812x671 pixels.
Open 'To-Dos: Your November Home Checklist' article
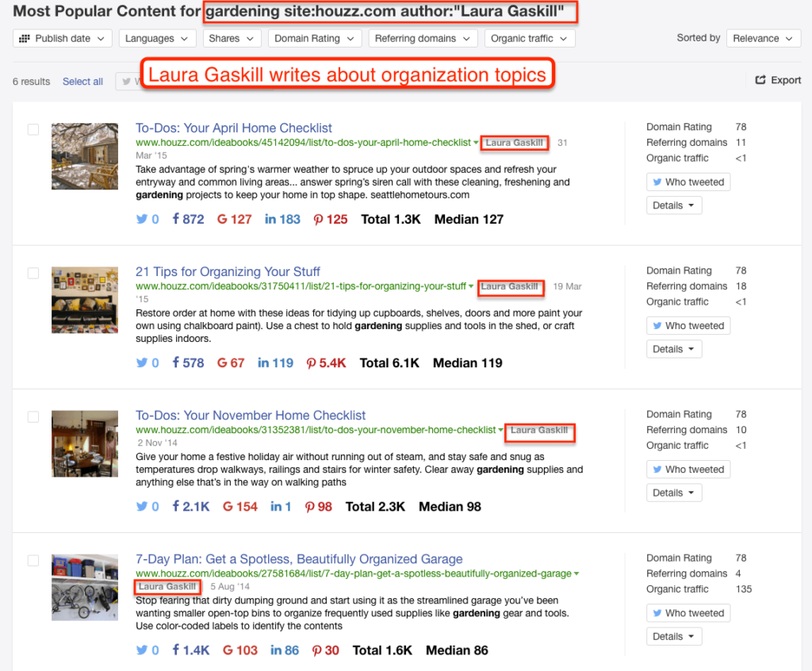251,415
